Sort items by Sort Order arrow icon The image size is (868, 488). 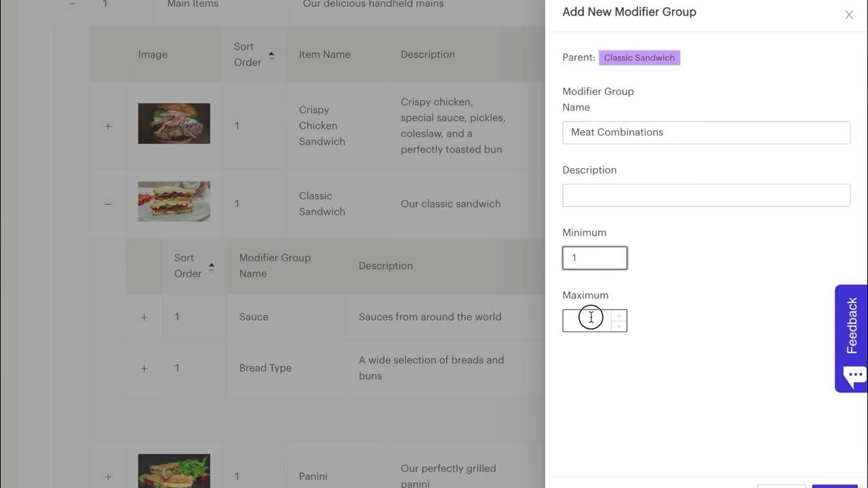coord(271,55)
